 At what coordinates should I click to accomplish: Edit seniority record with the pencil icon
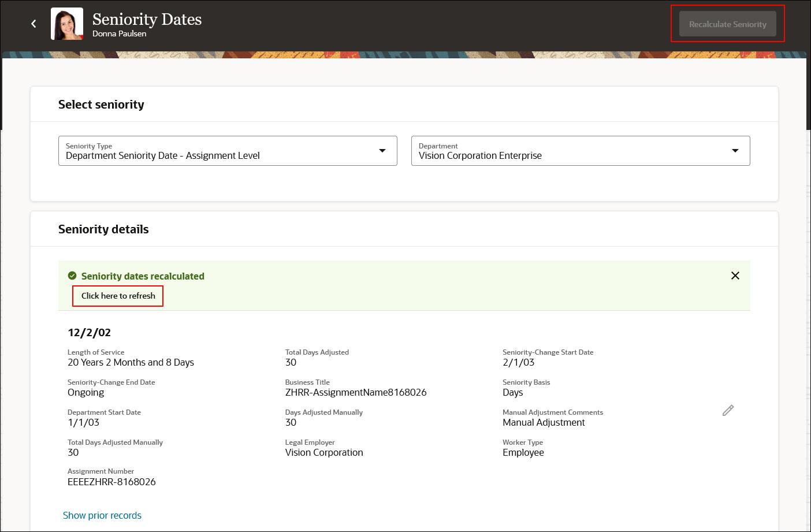tap(728, 410)
